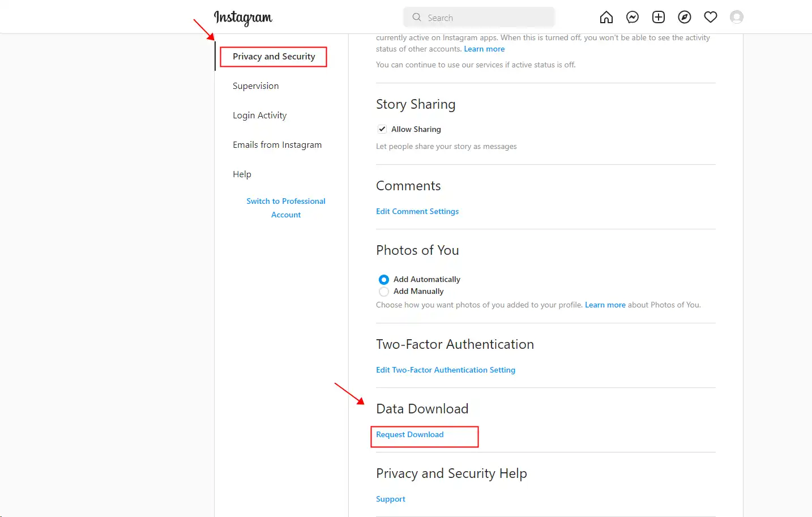Click the Instagram logo
The image size is (812, 517).
coord(243,18)
